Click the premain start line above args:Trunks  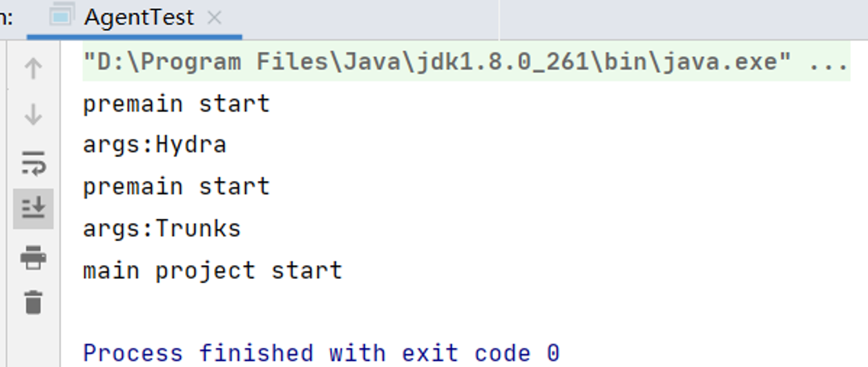177,187
